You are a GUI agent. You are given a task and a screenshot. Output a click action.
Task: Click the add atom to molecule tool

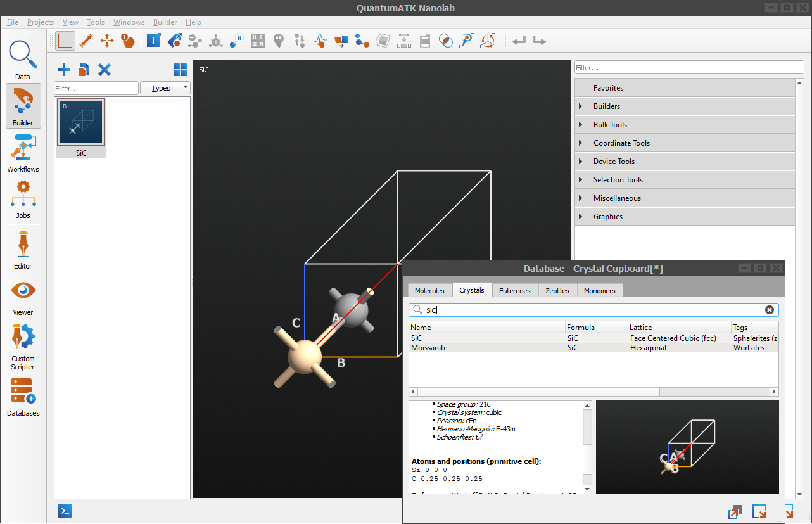point(216,41)
